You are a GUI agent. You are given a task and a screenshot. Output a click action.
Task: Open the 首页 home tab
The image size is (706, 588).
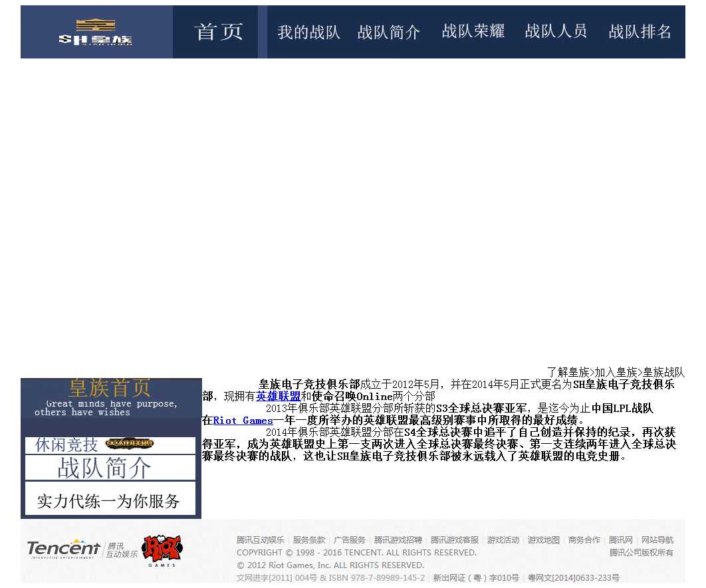pos(219,32)
